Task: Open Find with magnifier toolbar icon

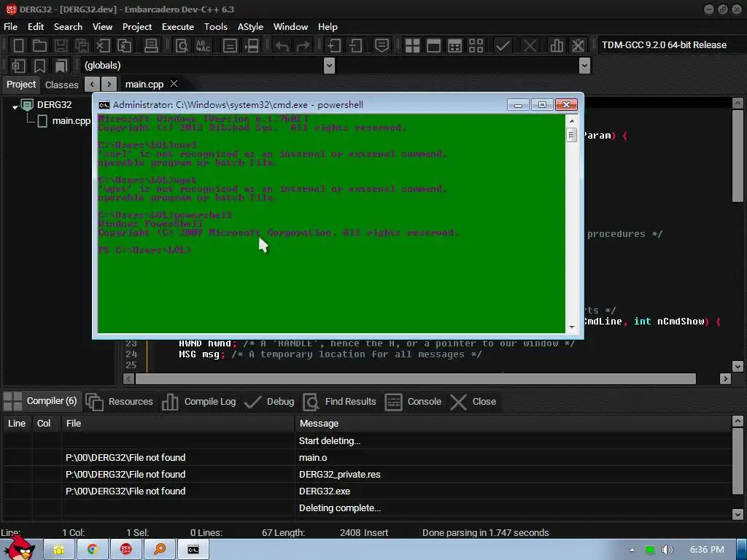Action: point(182,46)
